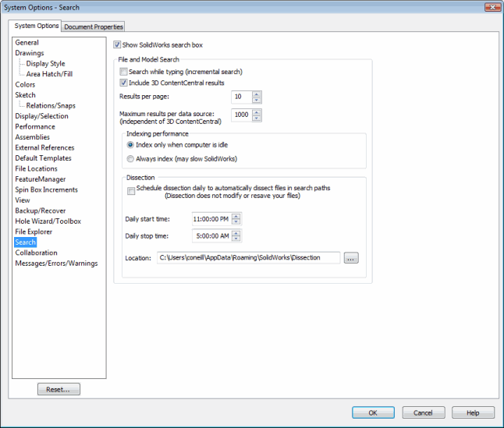This screenshot has height=428, width=504.
Task: Open Help for search options
Action: tap(473, 412)
